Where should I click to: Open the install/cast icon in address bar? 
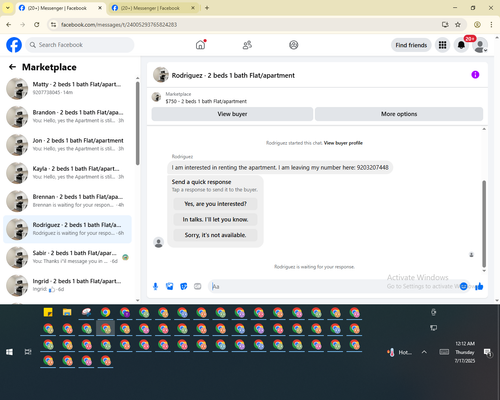(445, 25)
